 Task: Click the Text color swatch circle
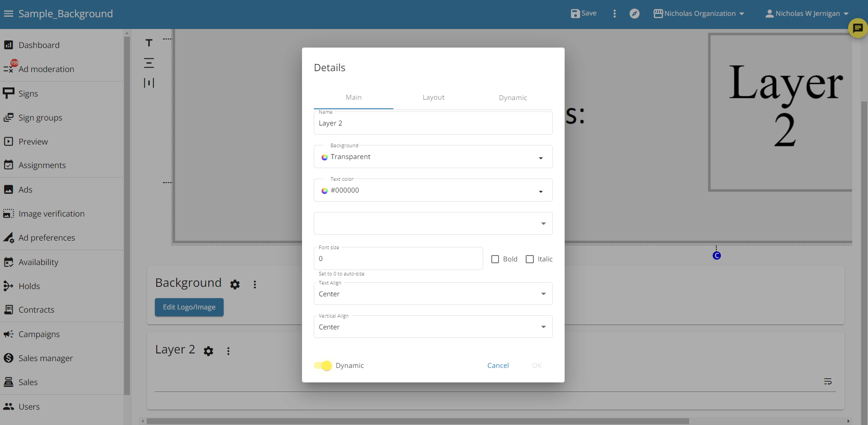[325, 191]
